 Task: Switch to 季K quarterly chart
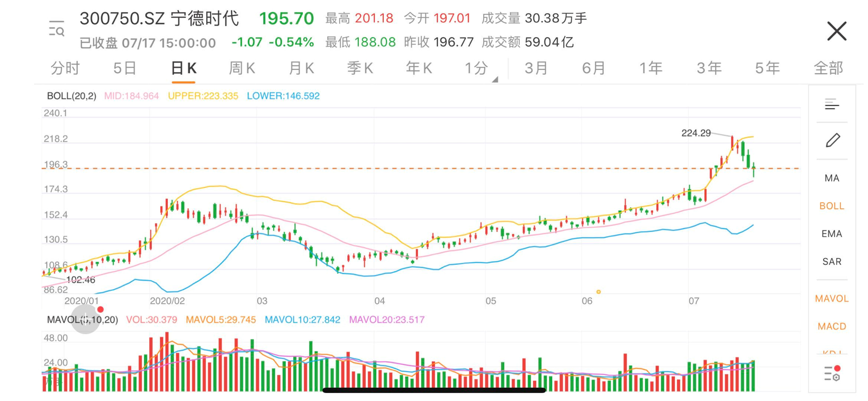coord(360,68)
